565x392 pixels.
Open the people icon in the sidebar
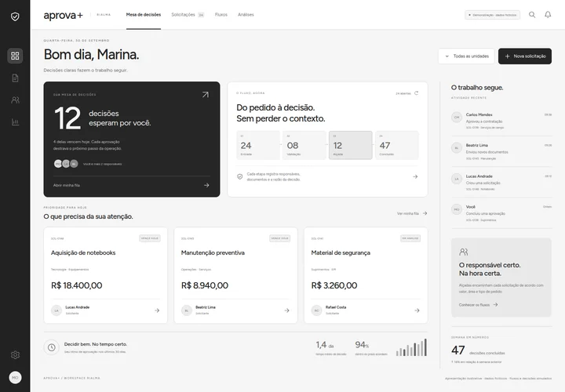tap(15, 100)
